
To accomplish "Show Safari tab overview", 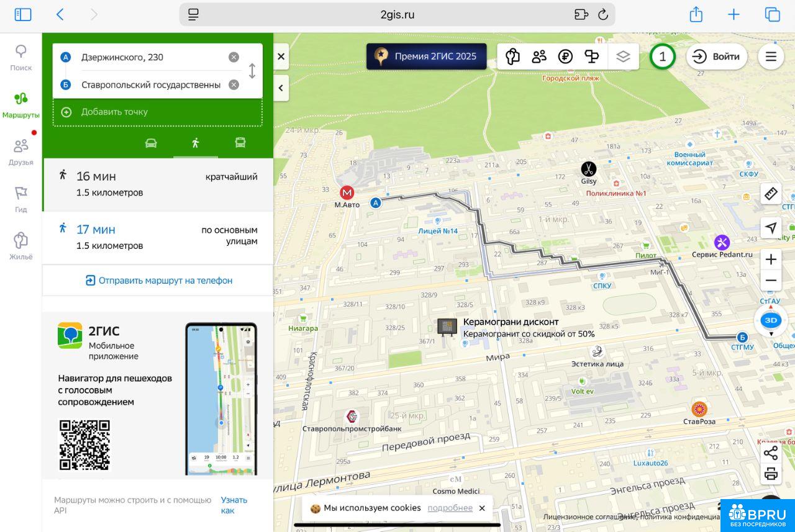I will tap(772, 14).
